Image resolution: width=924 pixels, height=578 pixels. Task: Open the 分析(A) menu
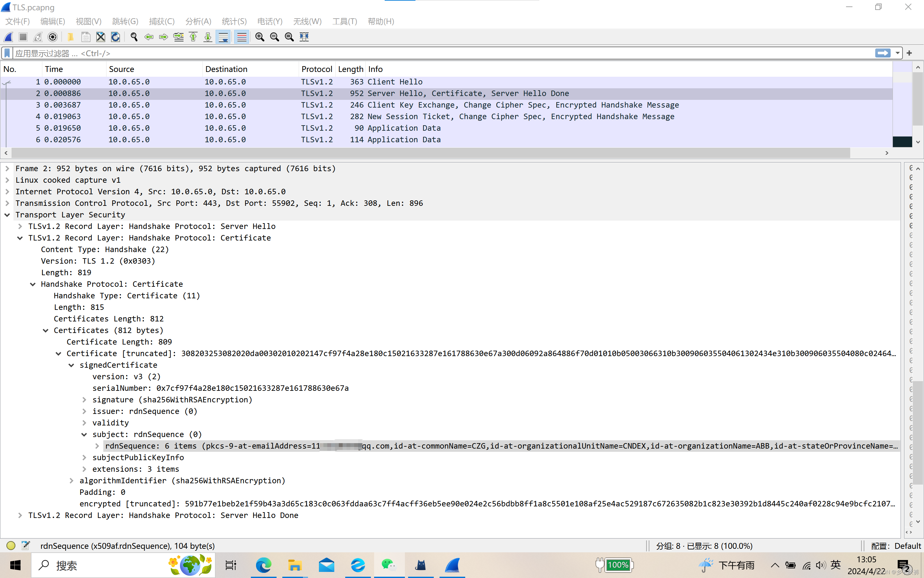coord(198,22)
